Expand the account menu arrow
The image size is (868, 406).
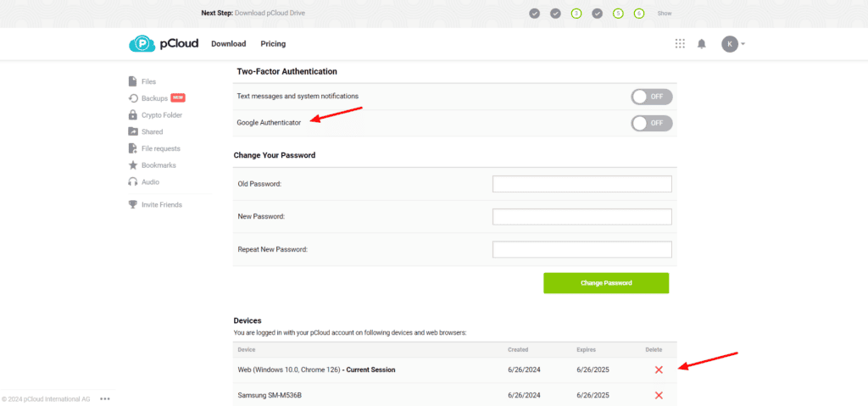tap(743, 44)
